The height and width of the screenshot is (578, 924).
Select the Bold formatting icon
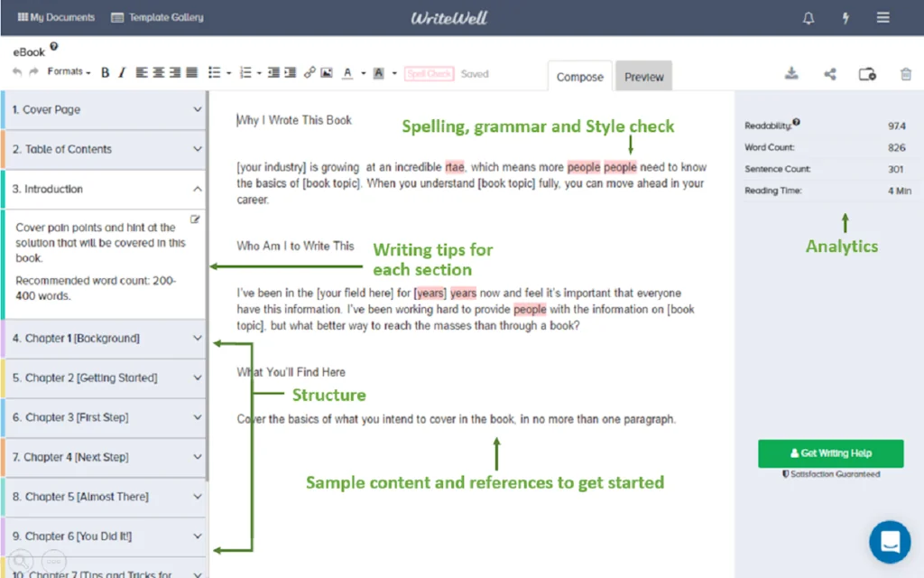(x=105, y=72)
